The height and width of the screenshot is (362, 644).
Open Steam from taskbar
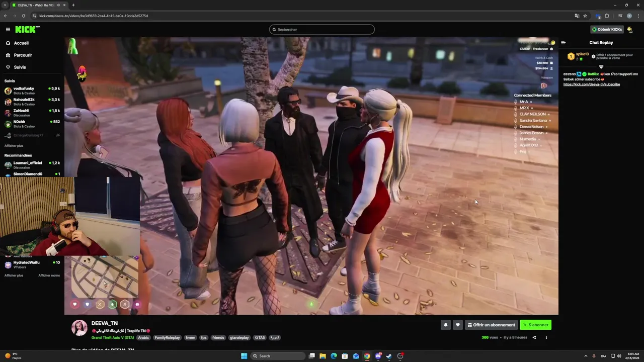pyautogui.click(x=389, y=356)
